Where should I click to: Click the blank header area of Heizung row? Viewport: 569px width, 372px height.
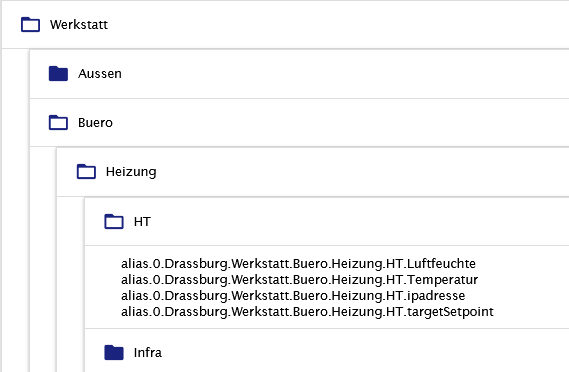tap(363, 172)
